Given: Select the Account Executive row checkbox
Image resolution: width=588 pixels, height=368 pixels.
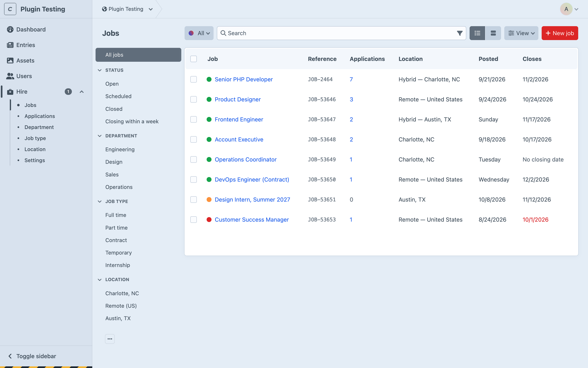Looking at the screenshot, I should click(193, 139).
